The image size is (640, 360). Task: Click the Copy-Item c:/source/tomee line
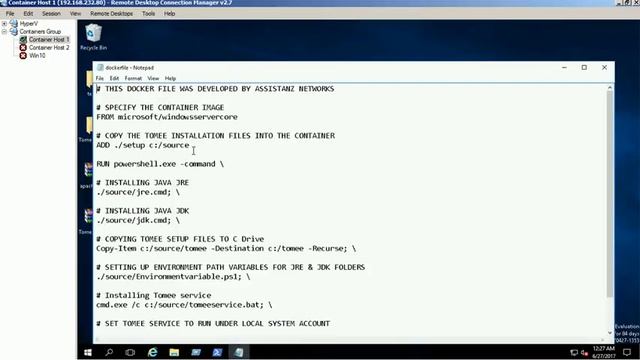226,249
